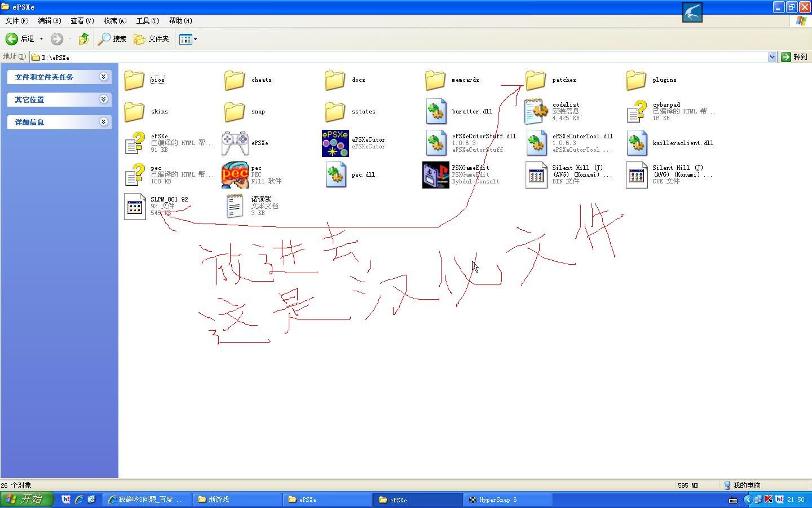Open the 工具(T) menu

point(147,21)
